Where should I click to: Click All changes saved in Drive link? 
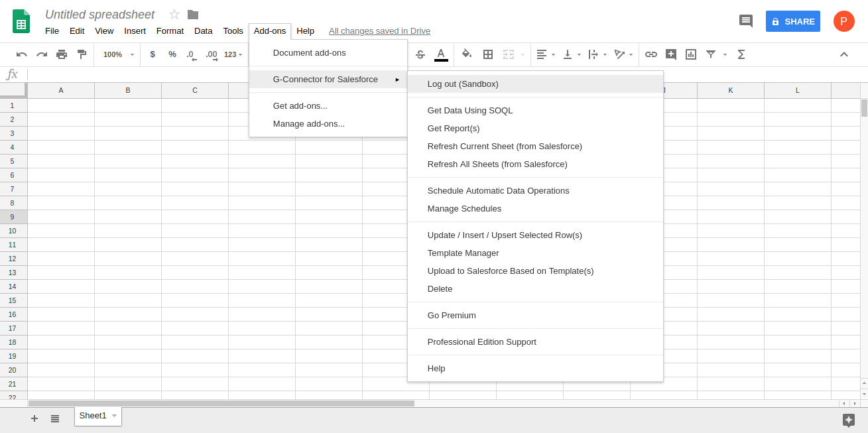click(x=379, y=31)
